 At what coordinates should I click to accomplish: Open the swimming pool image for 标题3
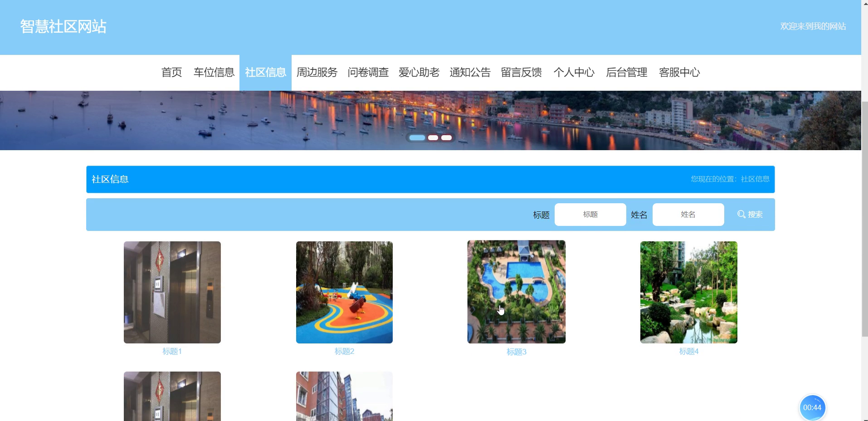click(517, 292)
